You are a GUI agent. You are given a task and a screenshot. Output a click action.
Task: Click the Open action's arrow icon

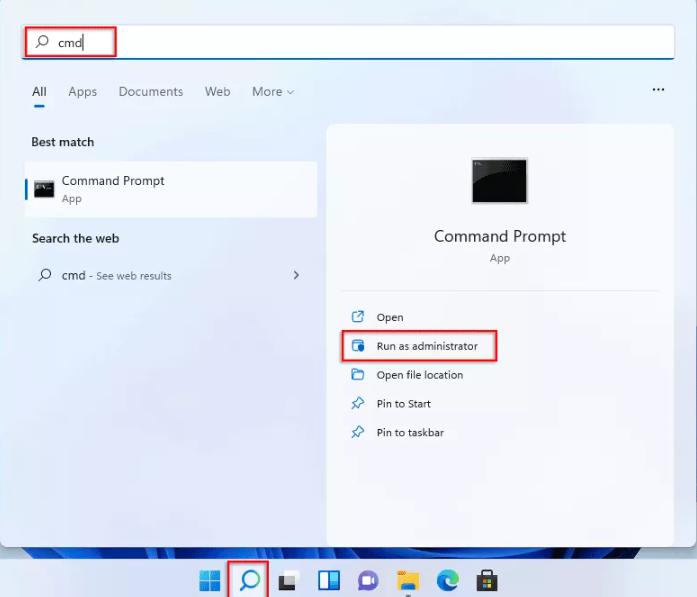(358, 317)
